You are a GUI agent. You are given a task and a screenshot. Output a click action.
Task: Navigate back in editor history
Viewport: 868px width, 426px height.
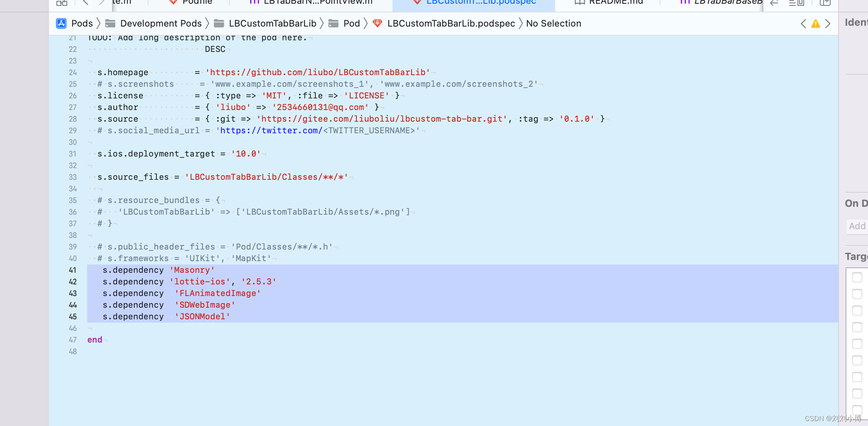point(85,2)
